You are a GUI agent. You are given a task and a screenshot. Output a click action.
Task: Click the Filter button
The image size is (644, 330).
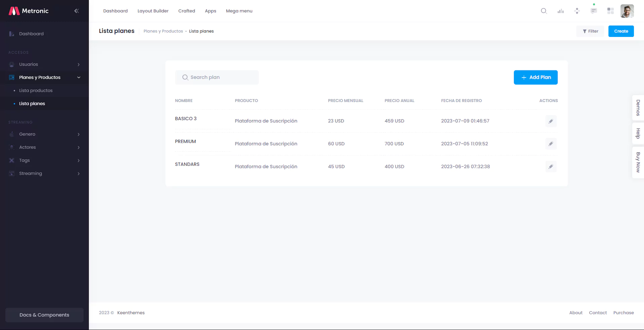point(590,31)
